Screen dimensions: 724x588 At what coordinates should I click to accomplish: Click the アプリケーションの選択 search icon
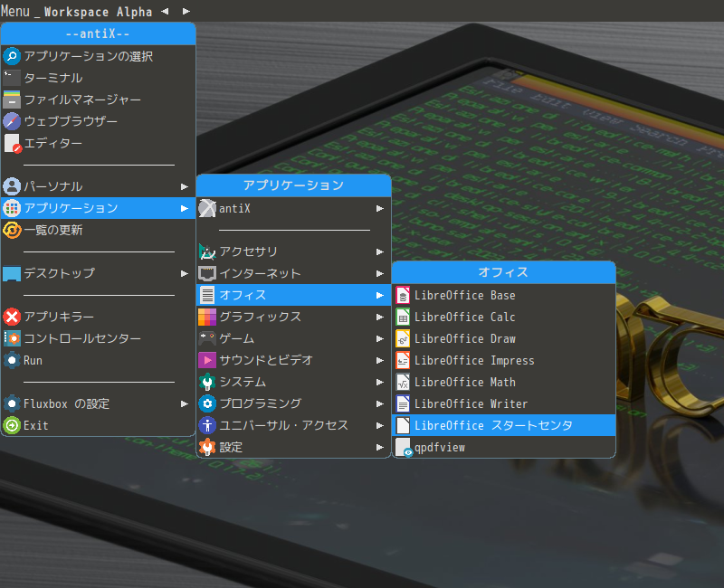click(12, 56)
